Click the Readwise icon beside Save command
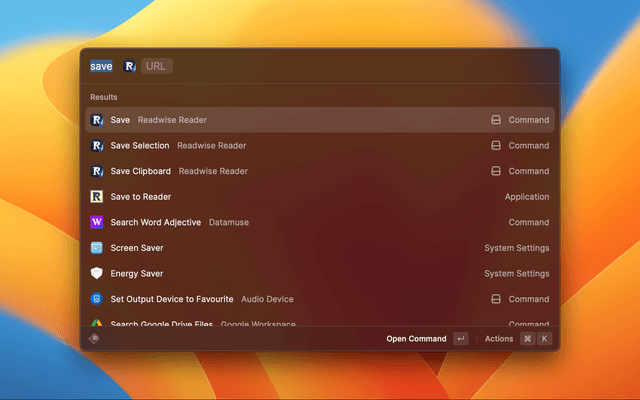640x400 pixels. [x=97, y=120]
